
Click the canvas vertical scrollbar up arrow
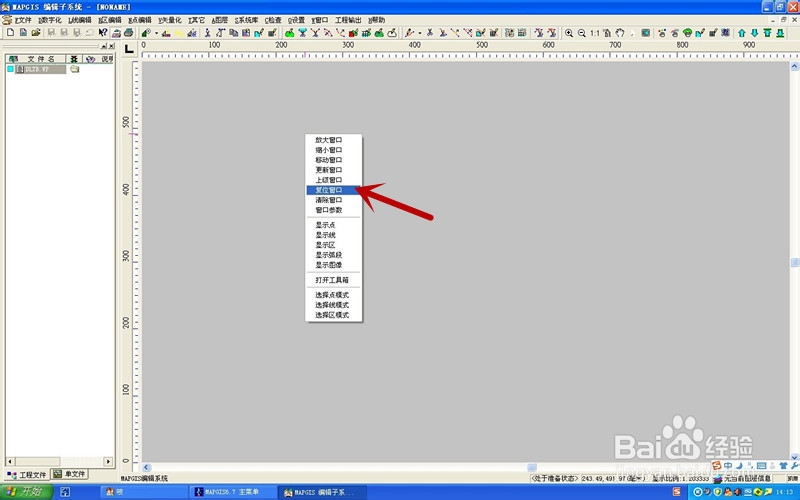click(794, 66)
